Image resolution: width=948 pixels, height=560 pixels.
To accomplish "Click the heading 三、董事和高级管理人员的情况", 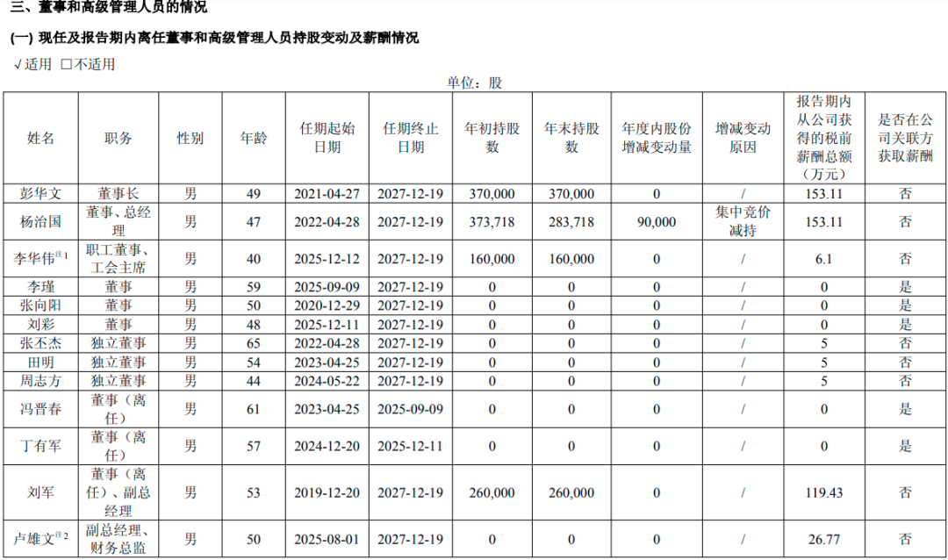I will 110,8.
